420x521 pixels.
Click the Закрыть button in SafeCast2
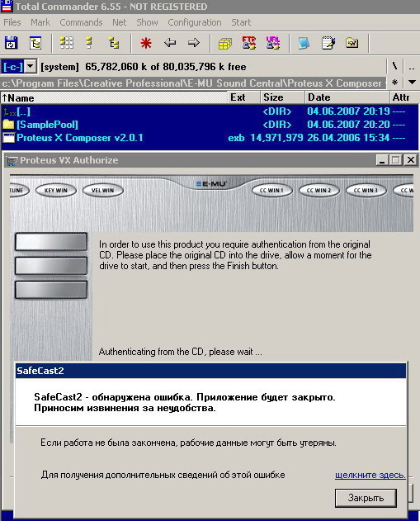tap(366, 498)
